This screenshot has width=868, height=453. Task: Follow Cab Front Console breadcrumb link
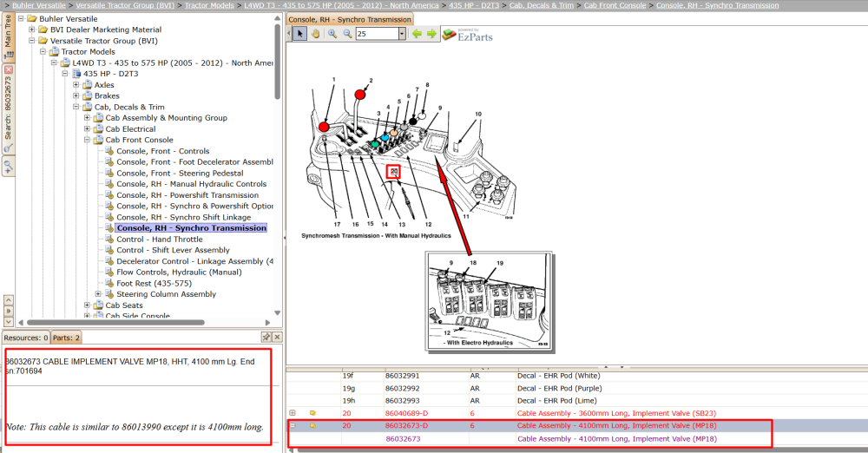click(x=615, y=5)
